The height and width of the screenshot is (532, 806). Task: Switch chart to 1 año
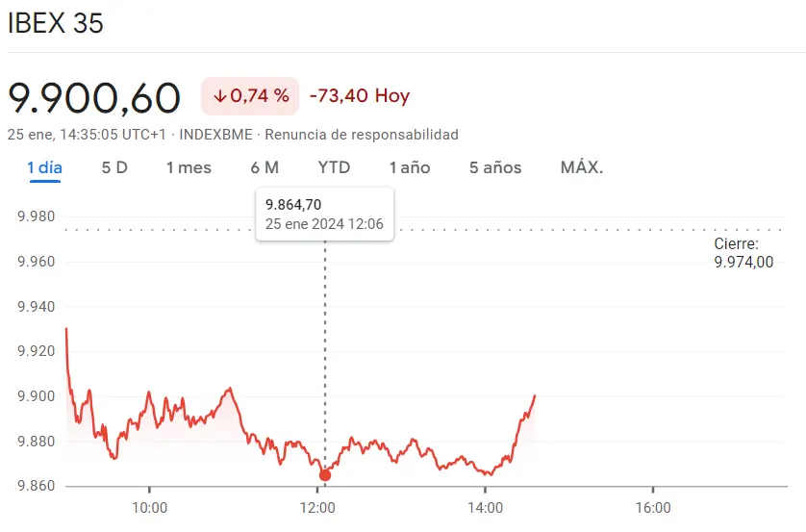point(410,167)
